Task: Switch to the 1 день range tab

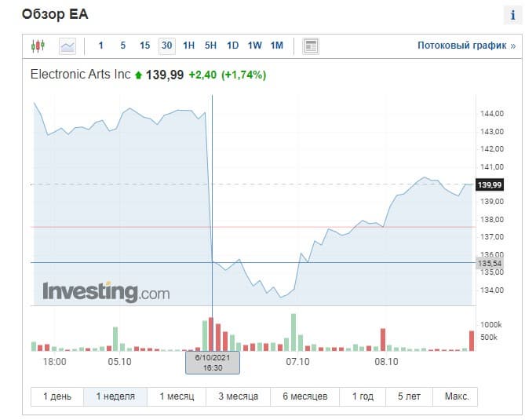Action: [x=57, y=396]
